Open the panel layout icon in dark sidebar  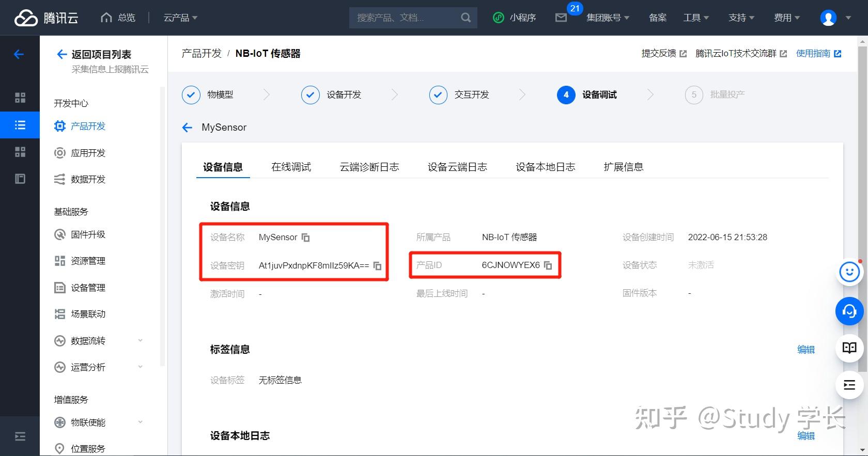click(x=20, y=179)
